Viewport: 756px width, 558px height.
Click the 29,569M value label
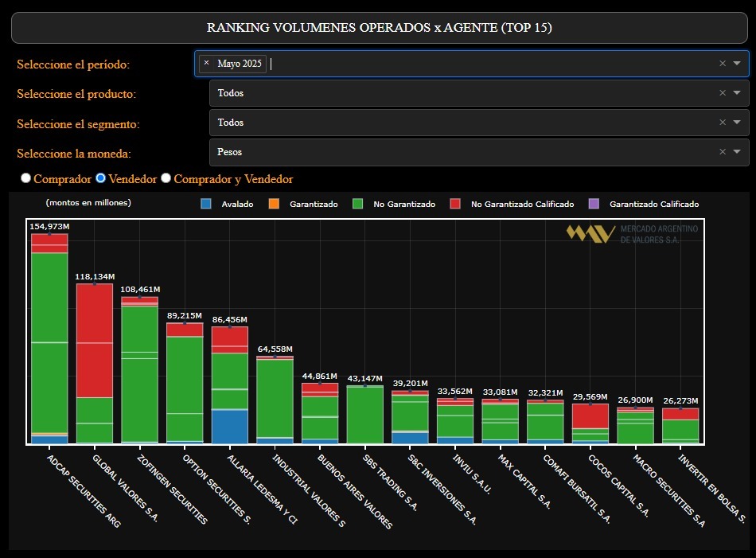[x=590, y=396]
